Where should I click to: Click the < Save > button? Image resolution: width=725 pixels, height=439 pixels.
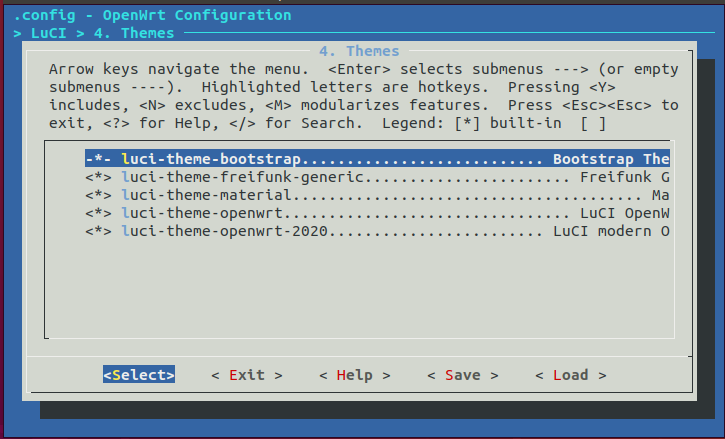coord(463,375)
